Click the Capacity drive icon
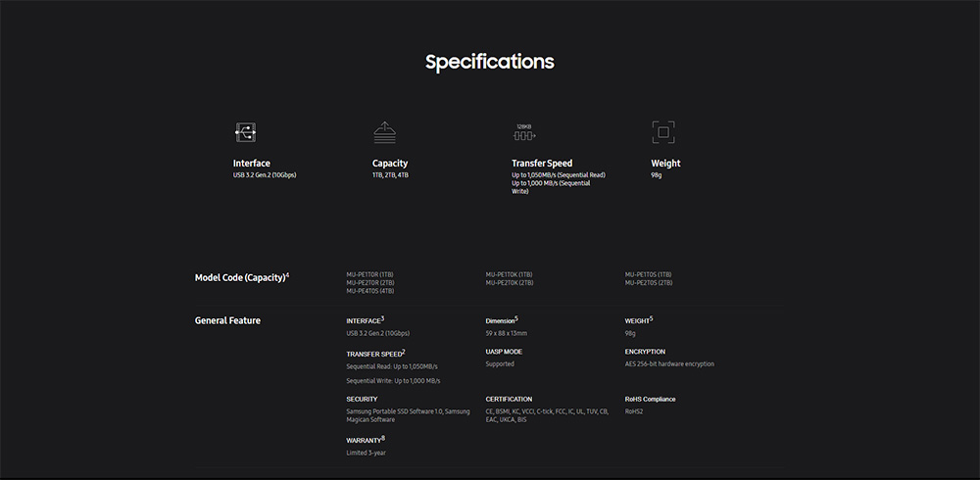Image resolution: width=980 pixels, height=480 pixels. tap(384, 132)
